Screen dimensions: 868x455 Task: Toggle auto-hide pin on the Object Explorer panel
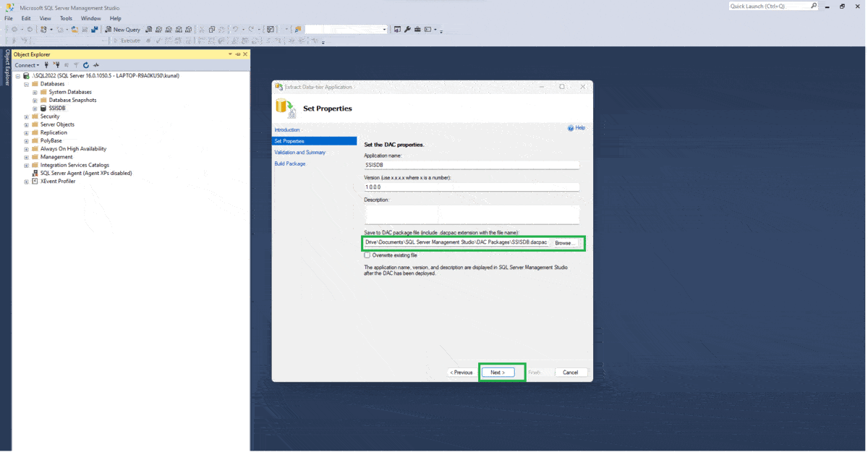pos(238,54)
